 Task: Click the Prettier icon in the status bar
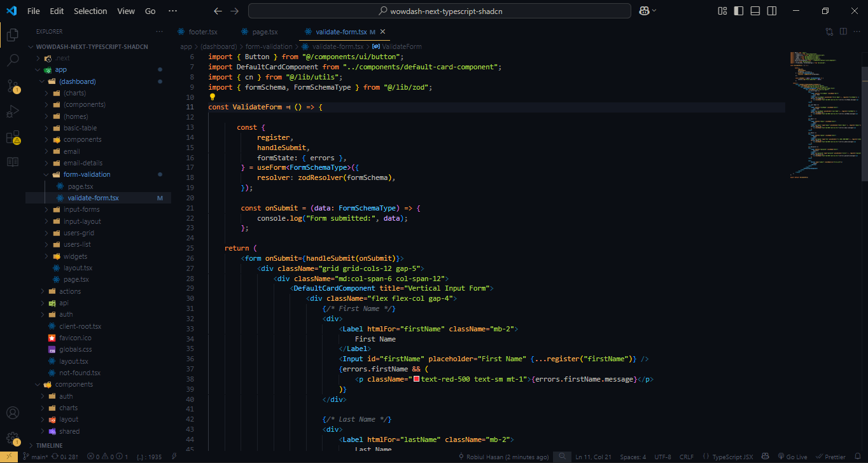pyautogui.click(x=831, y=456)
